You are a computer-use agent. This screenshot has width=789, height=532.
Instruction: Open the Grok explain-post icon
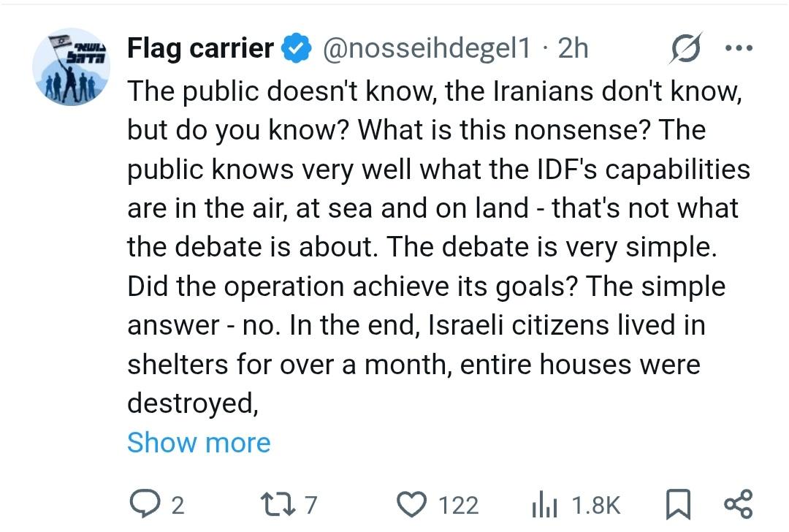(685, 47)
